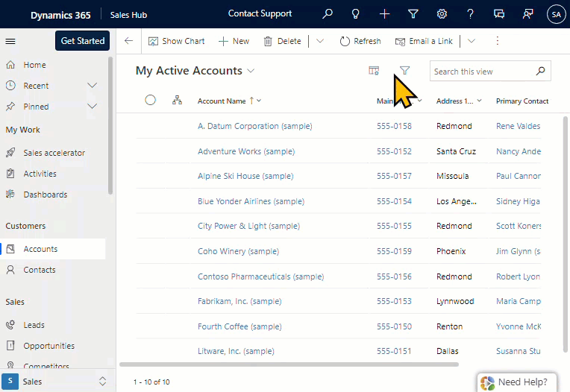This screenshot has width=570, height=392.
Task: Toggle the select all rows circle
Action: pos(150,100)
